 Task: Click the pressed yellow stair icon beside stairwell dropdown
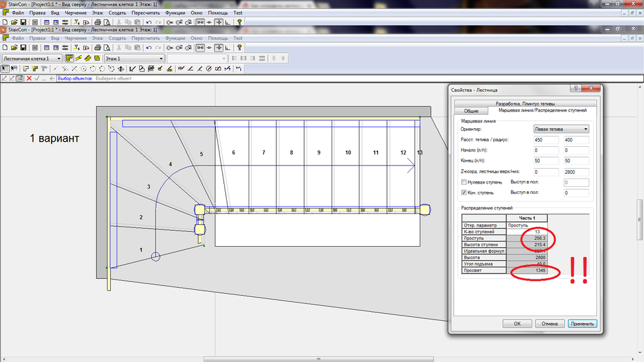click(69, 59)
